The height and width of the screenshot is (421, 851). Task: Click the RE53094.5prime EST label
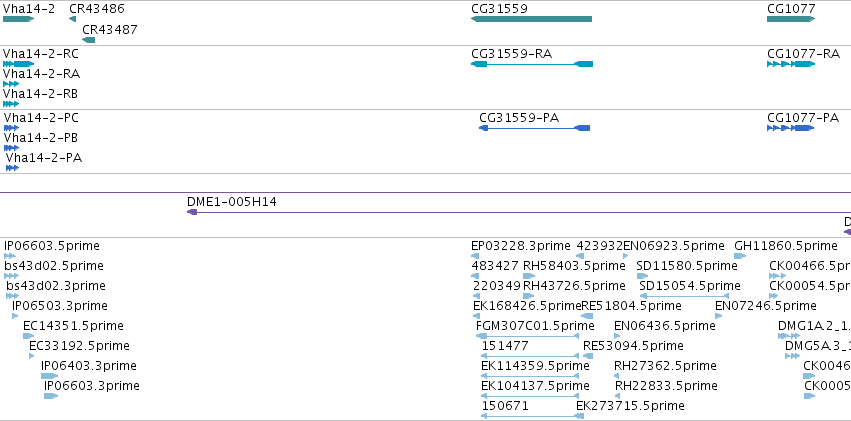(x=633, y=346)
